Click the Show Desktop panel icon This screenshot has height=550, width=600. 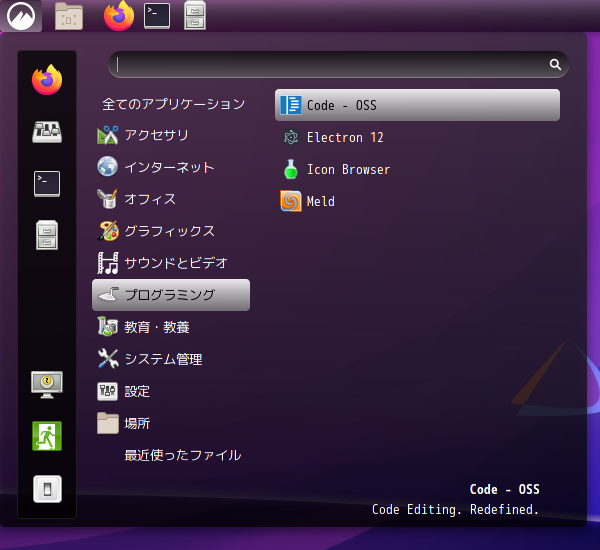point(69,16)
